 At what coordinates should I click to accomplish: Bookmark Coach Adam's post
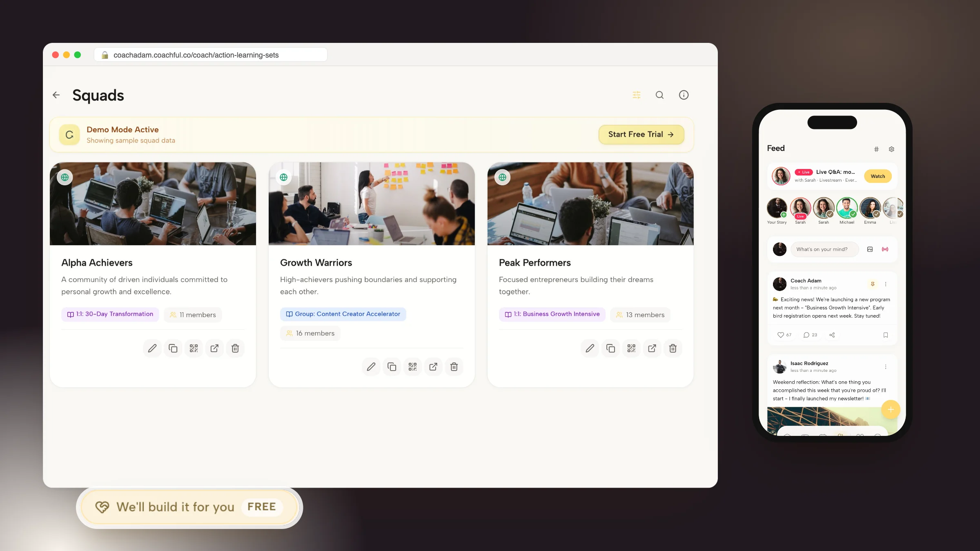coord(886,335)
